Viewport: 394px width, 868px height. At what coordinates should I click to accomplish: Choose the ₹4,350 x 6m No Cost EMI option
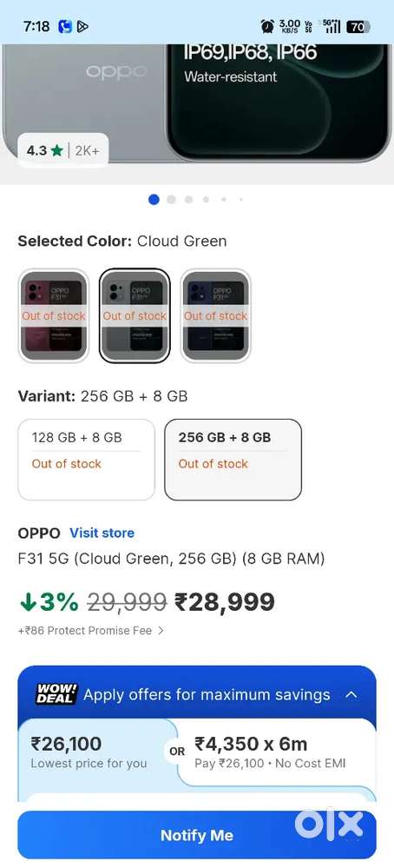(278, 752)
